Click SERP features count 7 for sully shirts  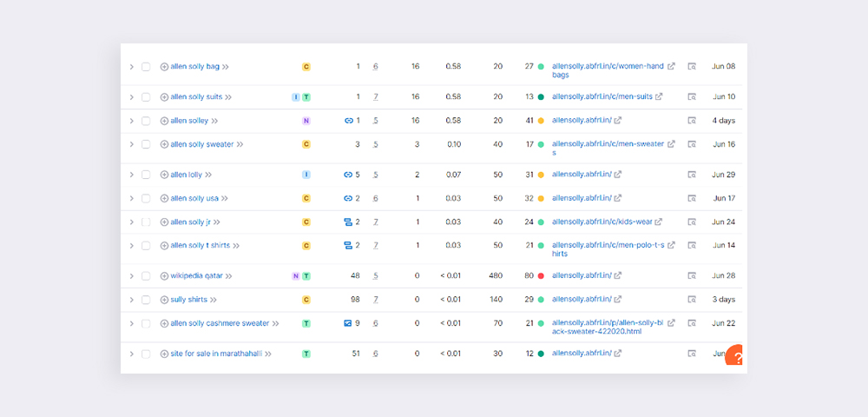click(x=375, y=300)
